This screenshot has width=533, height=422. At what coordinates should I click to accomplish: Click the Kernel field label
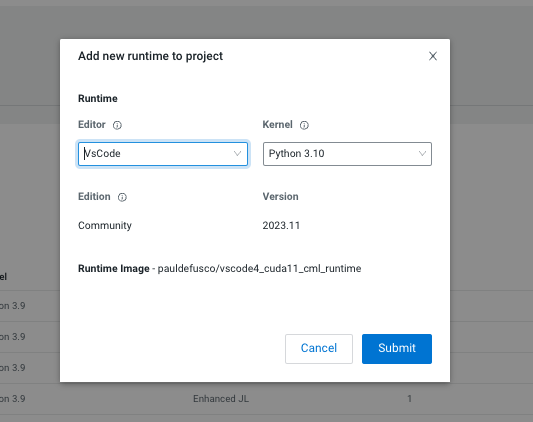[277, 125]
